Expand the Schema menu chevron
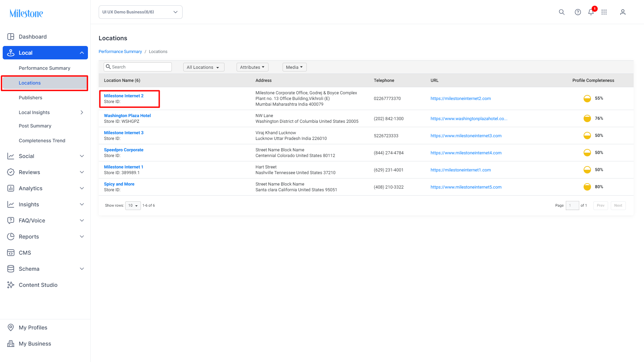The width and height of the screenshot is (644, 362). tap(82, 269)
